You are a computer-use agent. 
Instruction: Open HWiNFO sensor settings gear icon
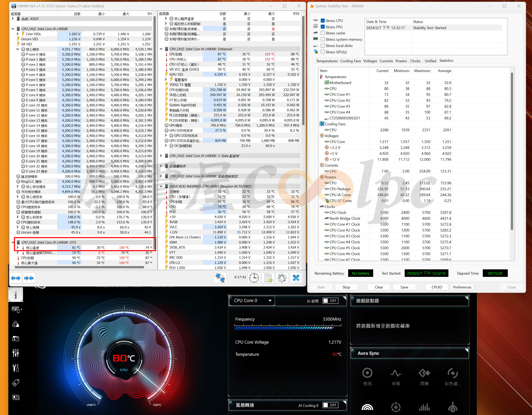[x=282, y=278]
